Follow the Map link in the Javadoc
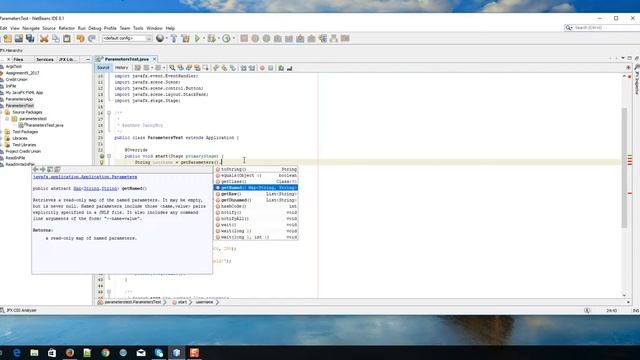The height and width of the screenshot is (360, 640). point(77,189)
